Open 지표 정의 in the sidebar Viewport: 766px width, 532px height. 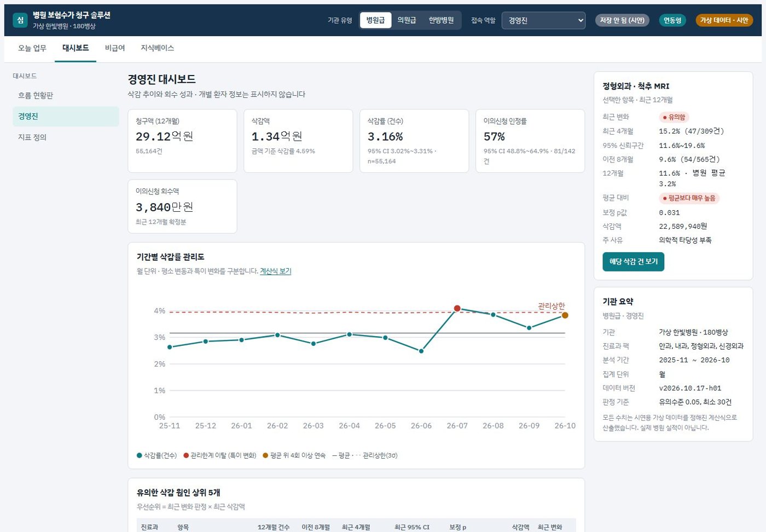66,137
